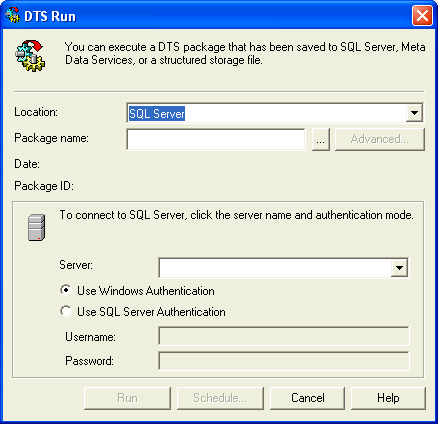Image resolution: width=438 pixels, height=424 pixels.
Task: Close the DTS Run dialog
Action: [422, 16]
